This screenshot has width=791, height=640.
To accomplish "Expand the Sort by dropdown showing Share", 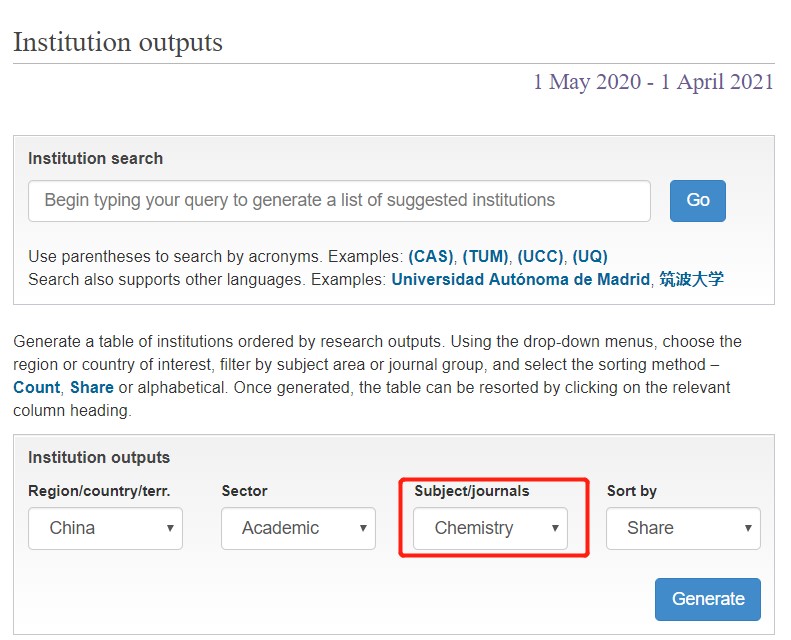I will (683, 528).
